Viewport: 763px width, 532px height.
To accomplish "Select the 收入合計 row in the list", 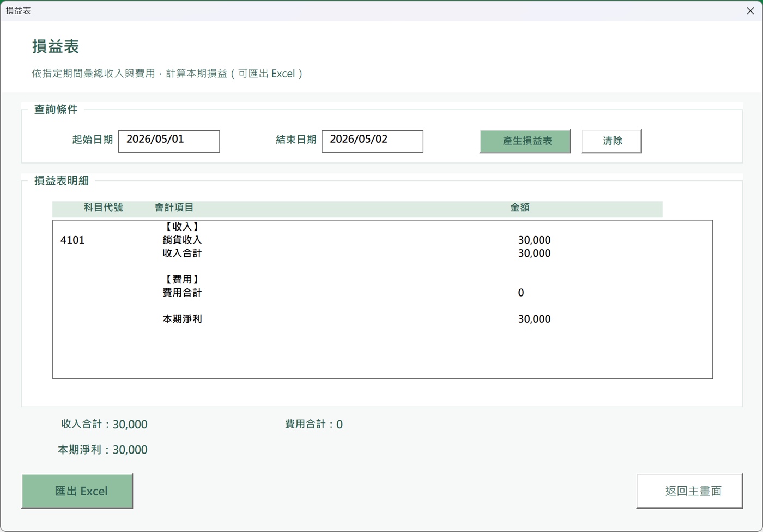I will tap(383, 253).
